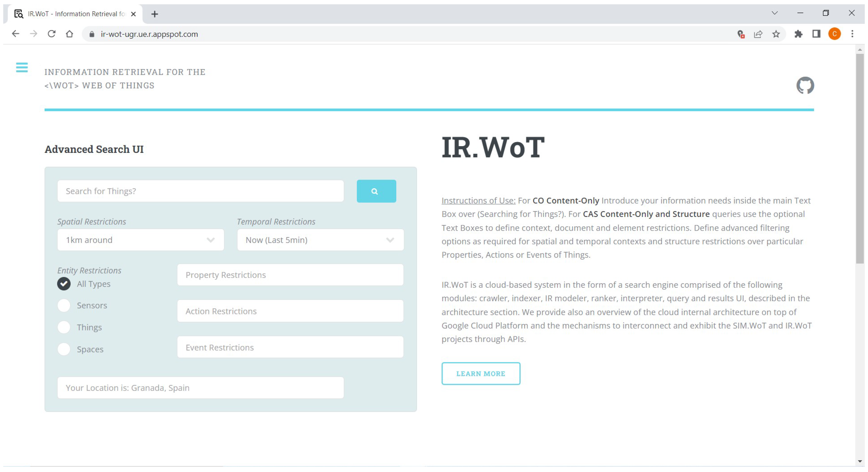Click the share page icon

point(758,34)
